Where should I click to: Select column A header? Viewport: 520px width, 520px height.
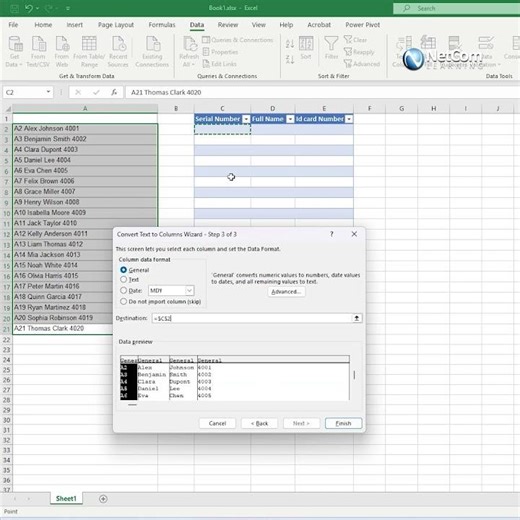point(85,108)
